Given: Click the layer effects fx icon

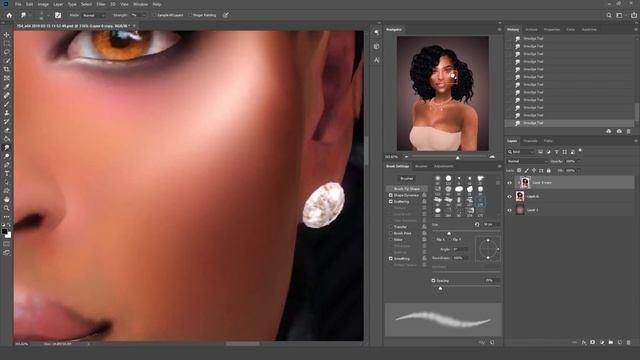Looking at the screenshot, I should point(584,342).
